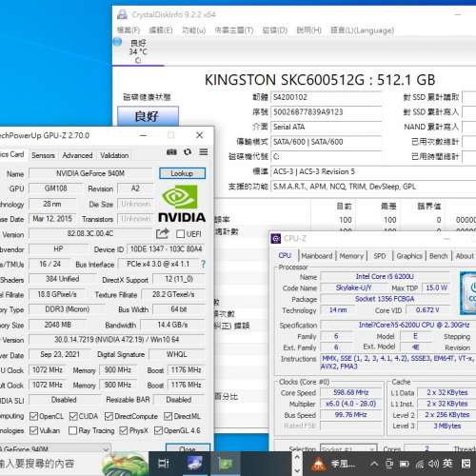This screenshot has width=476, height=476.
Task: Click the CPU-Z title bar app icon
Action: pyautogui.click(x=276, y=239)
